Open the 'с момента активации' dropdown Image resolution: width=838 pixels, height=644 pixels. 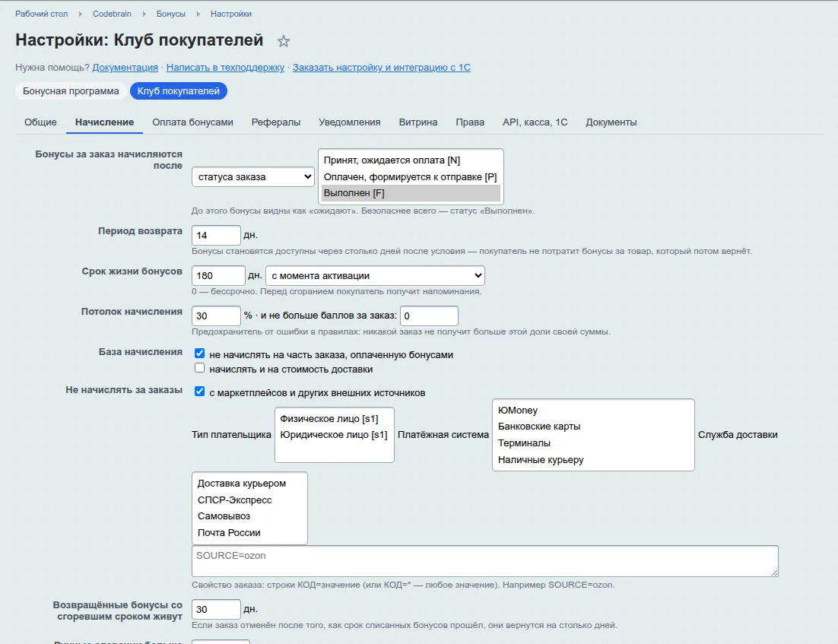375,276
